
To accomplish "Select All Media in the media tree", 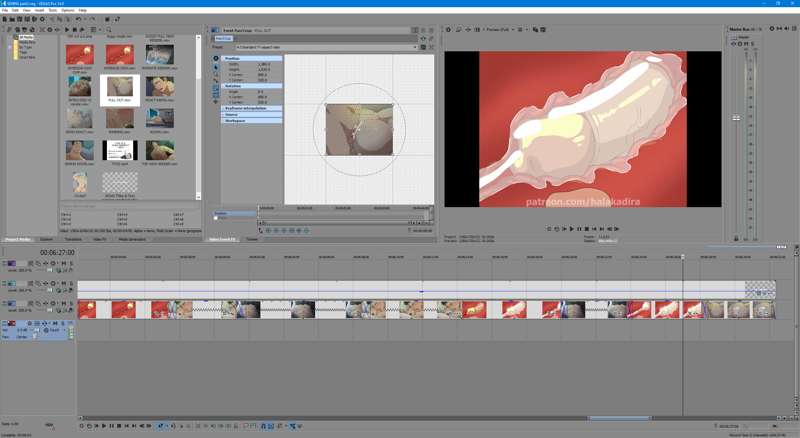I will (26, 37).
